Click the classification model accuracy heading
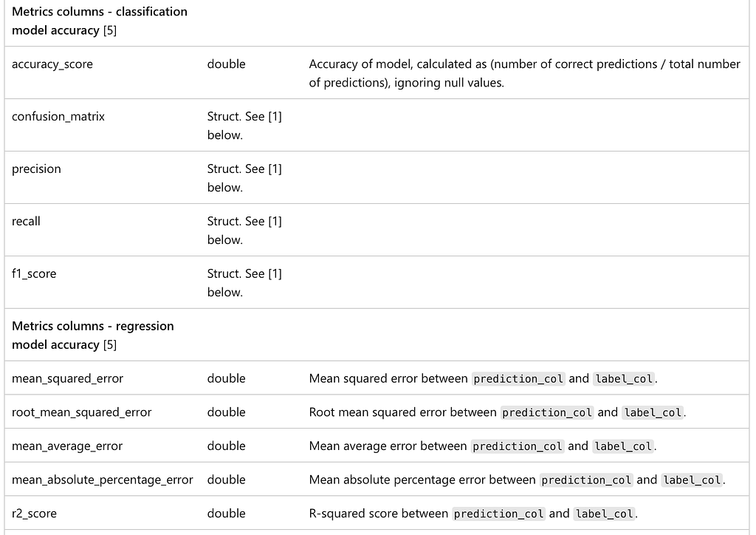 (x=100, y=21)
